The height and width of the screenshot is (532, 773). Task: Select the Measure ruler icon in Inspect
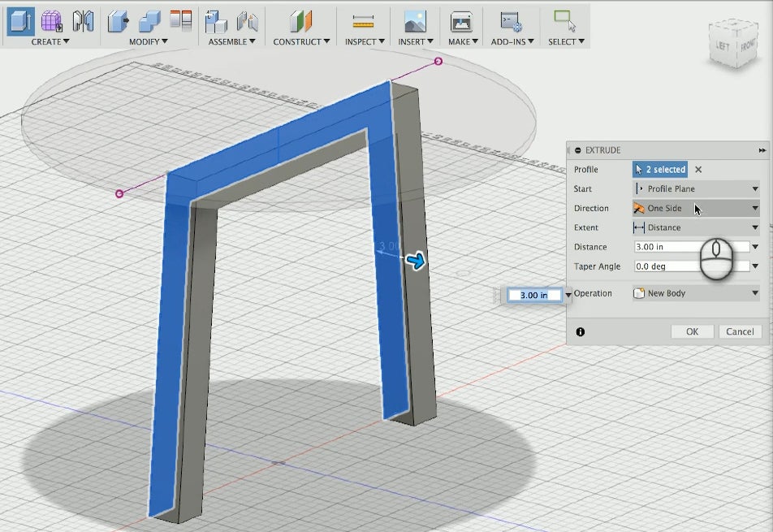click(363, 21)
